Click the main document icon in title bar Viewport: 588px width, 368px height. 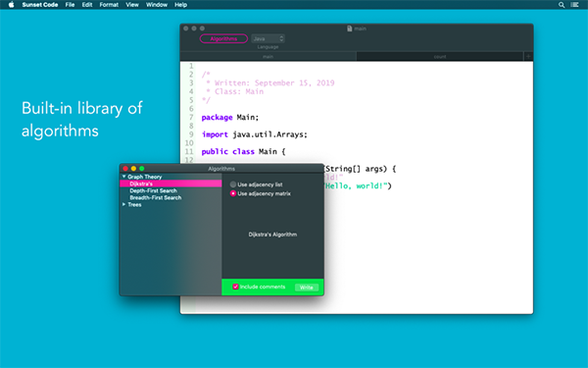click(350, 28)
